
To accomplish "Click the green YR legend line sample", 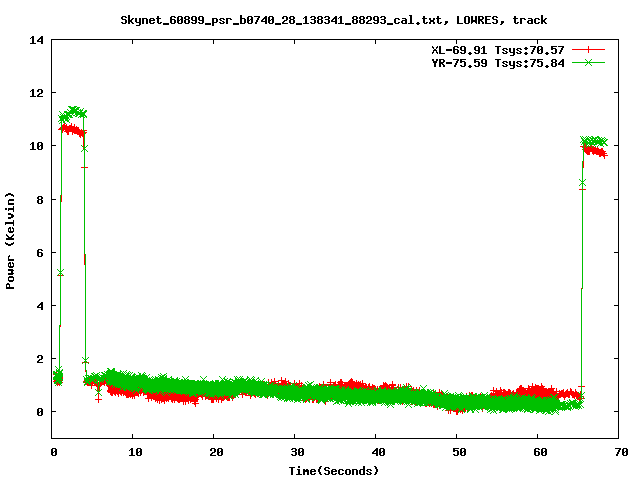I will tap(588, 62).
